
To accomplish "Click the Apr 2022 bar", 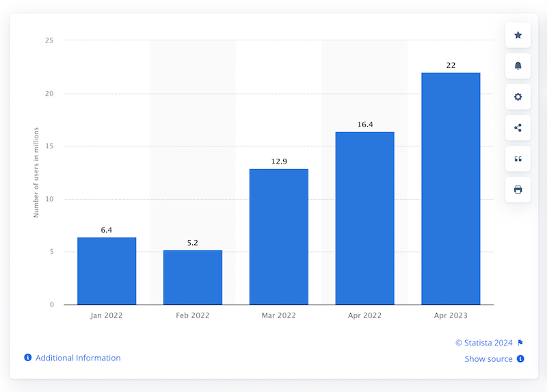I will pyautogui.click(x=364, y=218).
